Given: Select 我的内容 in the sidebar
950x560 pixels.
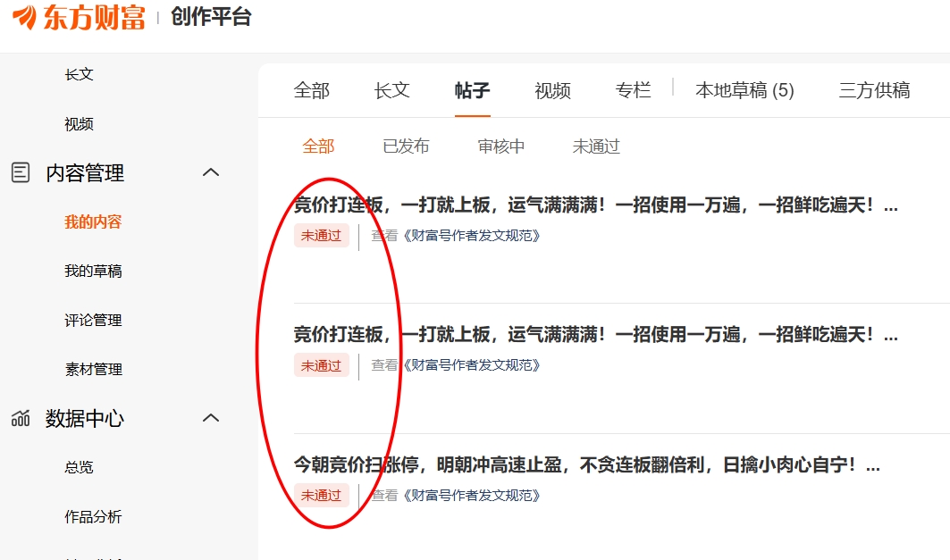Looking at the screenshot, I should 93,221.
